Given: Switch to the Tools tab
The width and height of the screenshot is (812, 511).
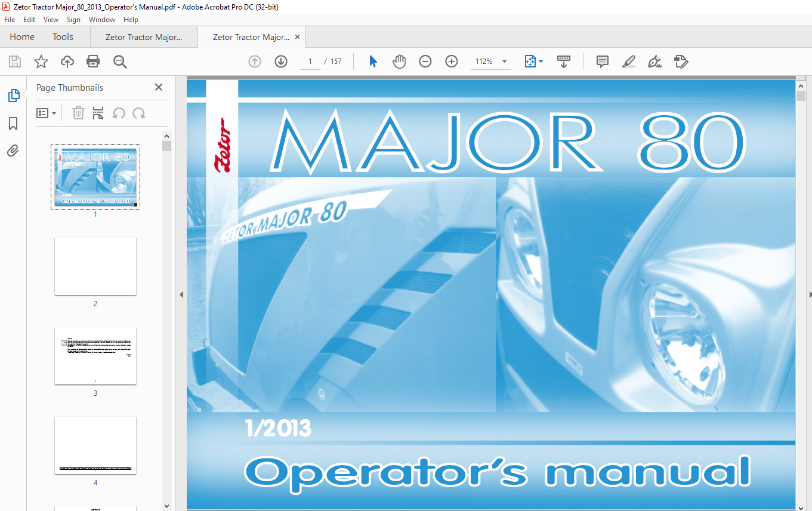Looking at the screenshot, I should [63, 37].
